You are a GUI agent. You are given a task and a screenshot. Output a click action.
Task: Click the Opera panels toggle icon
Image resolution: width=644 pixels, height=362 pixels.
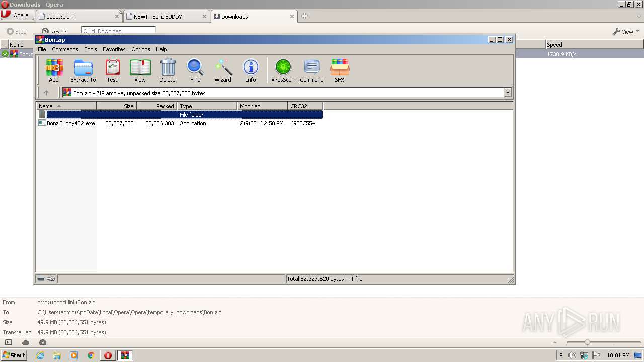(x=9, y=342)
